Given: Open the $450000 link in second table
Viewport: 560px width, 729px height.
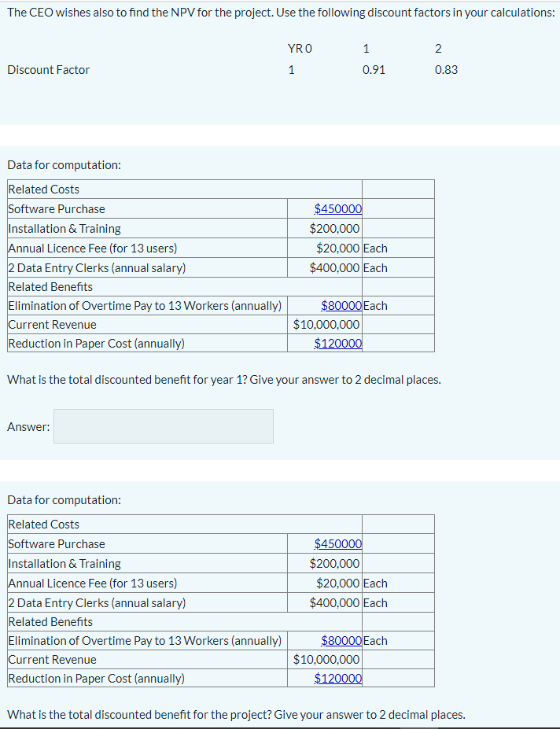Looking at the screenshot, I should 338,543.
